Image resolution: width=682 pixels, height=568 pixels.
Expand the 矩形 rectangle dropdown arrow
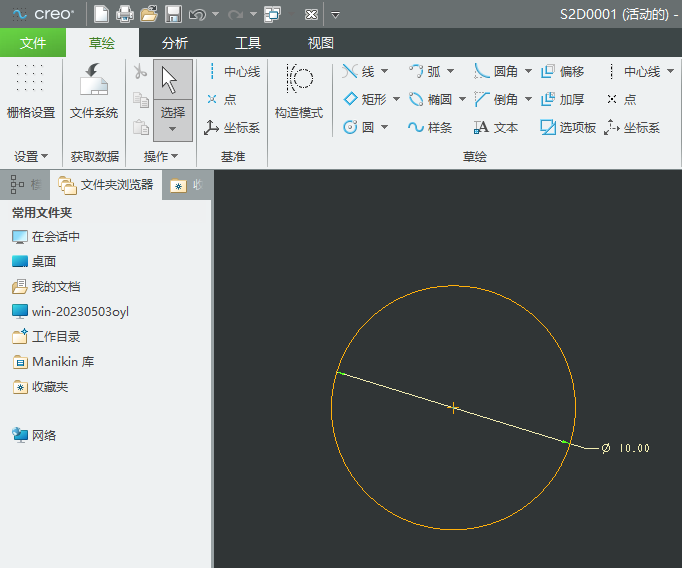396,100
